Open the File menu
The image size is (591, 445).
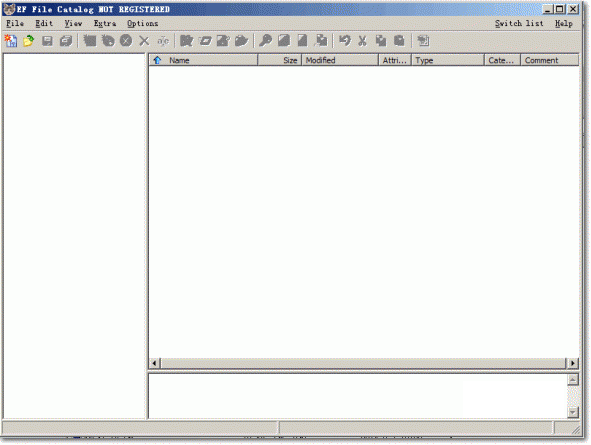tap(15, 23)
